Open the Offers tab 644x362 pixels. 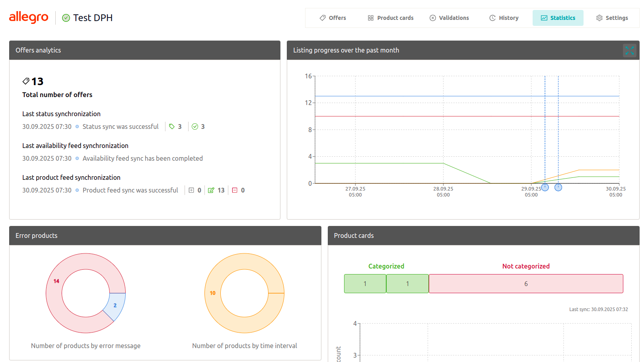333,18
